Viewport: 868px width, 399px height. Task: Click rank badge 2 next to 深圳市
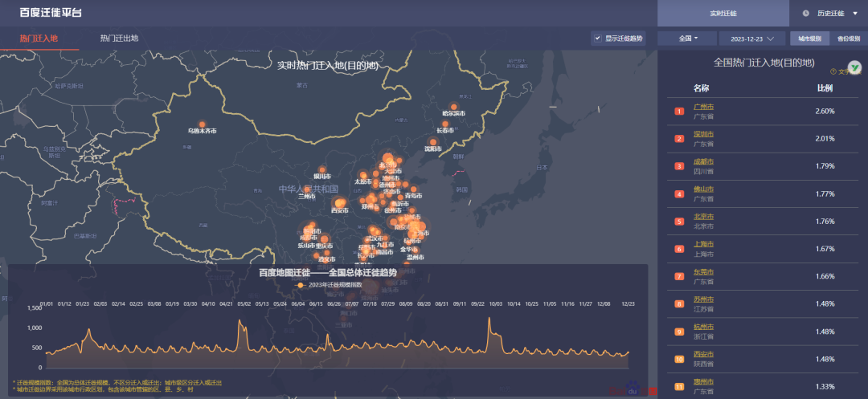pos(680,139)
